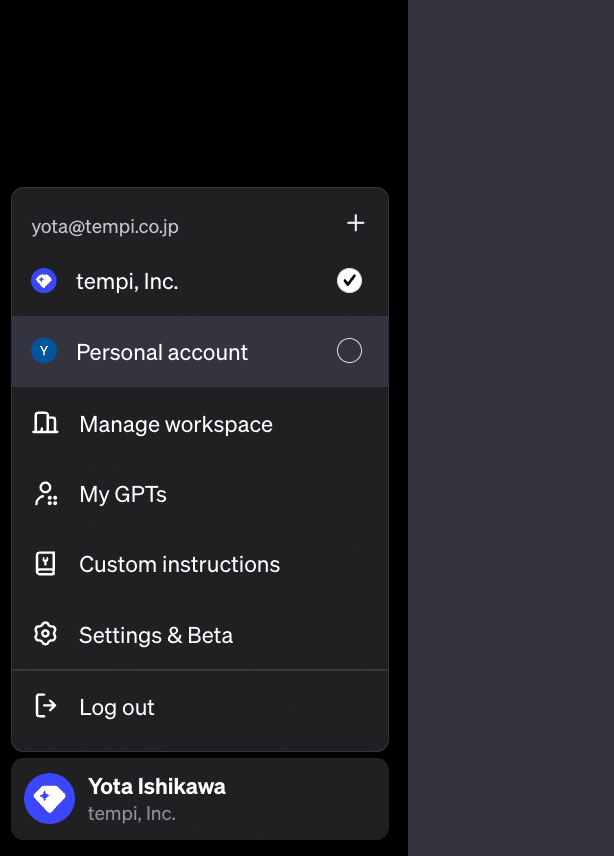Open My GPTs
The width and height of the screenshot is (614, 856).
point(123,494)
